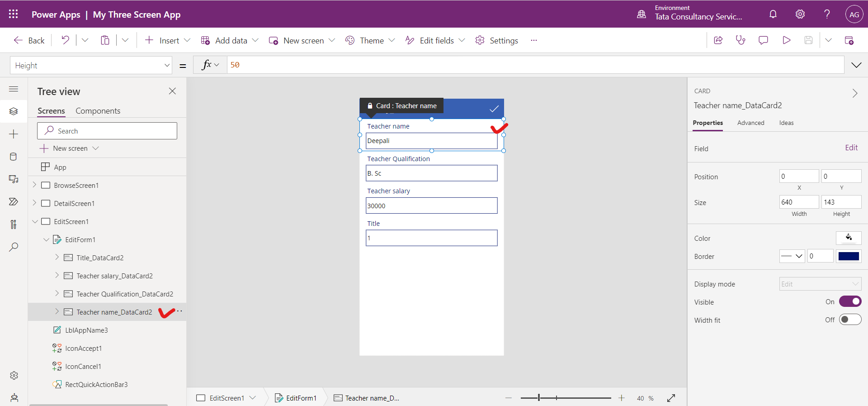The height and width of the screenshot is (406, 868).
Task: Click the Save disk icon
Action: click(808, 40)
